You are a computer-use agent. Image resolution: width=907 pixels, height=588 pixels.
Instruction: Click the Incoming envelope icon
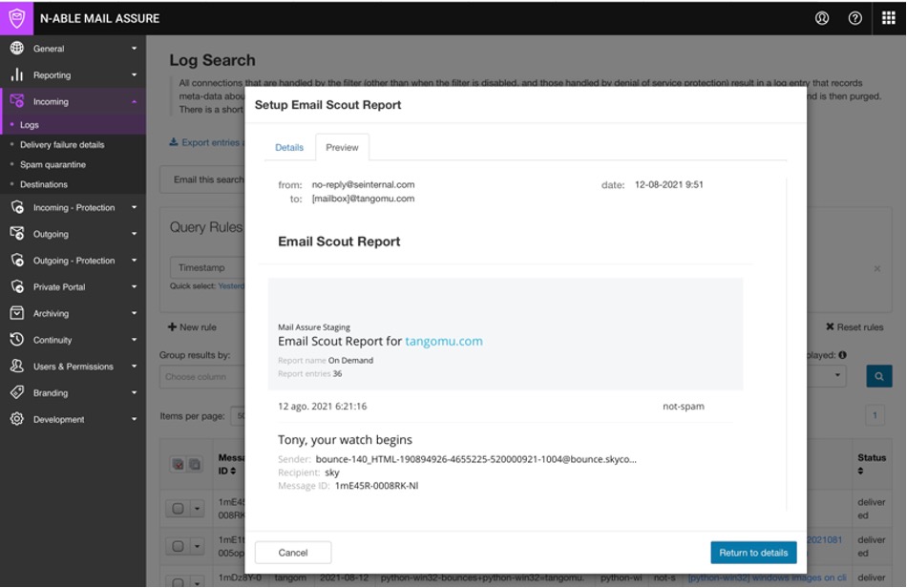tap(17, 100)
